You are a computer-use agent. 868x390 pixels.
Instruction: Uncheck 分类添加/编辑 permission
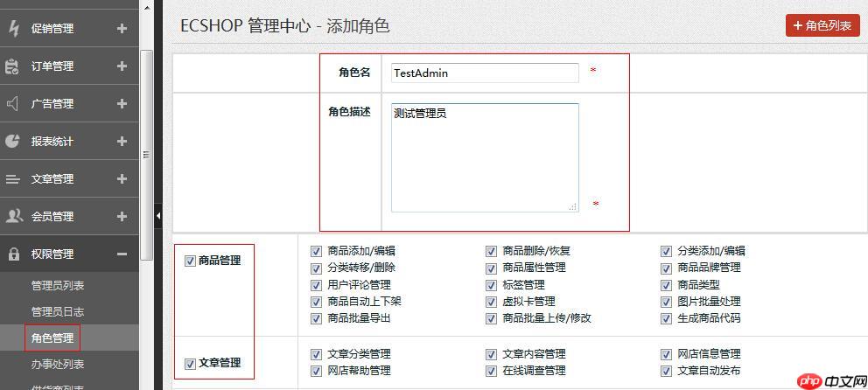click(x=666, y=251)
